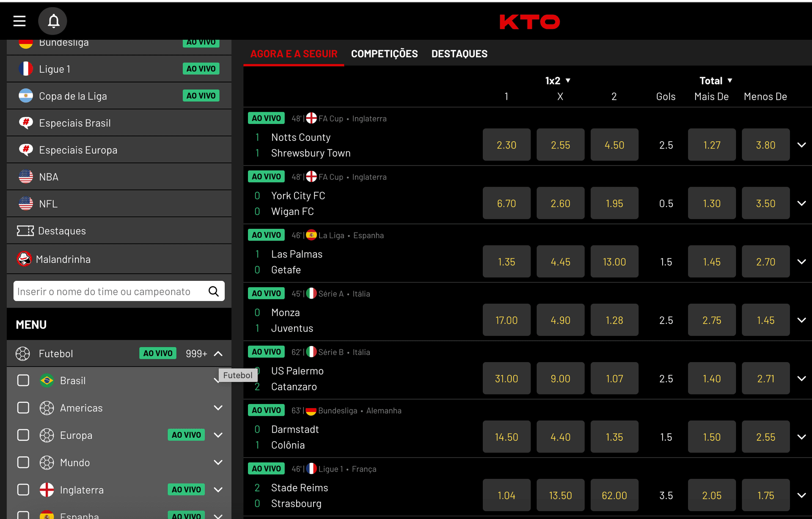Open the hamburger menu
Viewport: 812px width, 519px height.
pos(19,21)
